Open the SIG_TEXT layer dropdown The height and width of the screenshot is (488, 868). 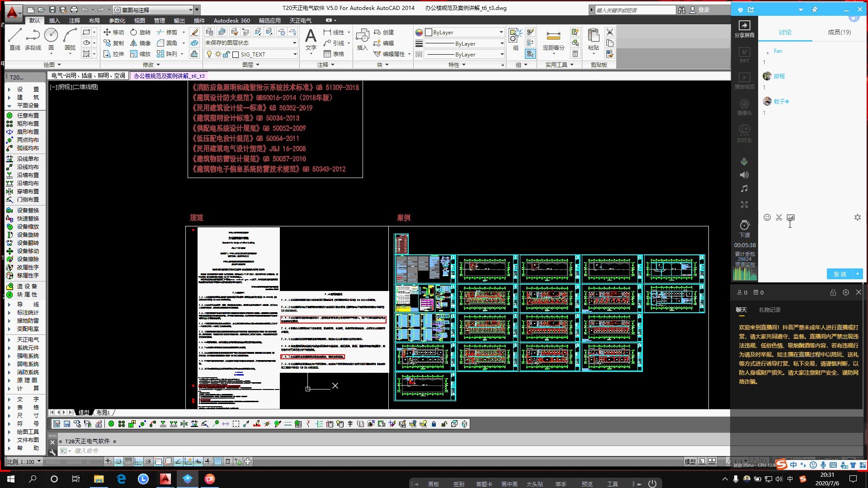click(250, 54)
